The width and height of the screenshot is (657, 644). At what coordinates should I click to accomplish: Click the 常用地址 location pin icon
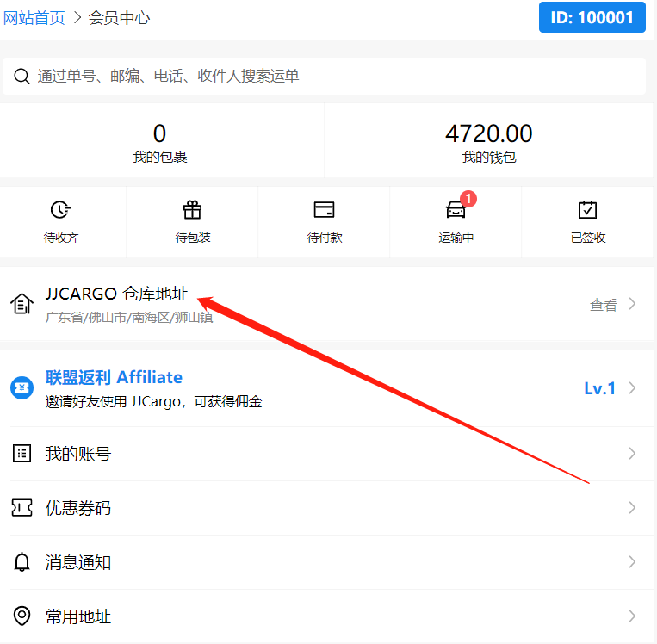click(22, 616)
